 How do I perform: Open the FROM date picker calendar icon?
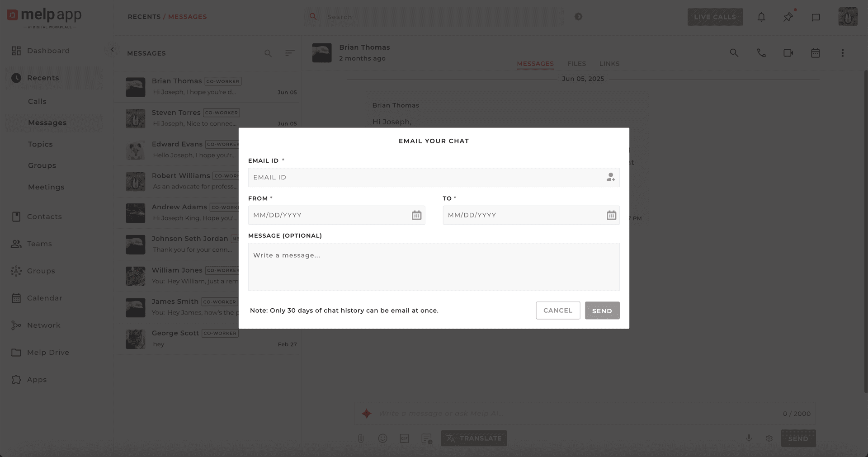pyautogui.click(x=416, y=215)
